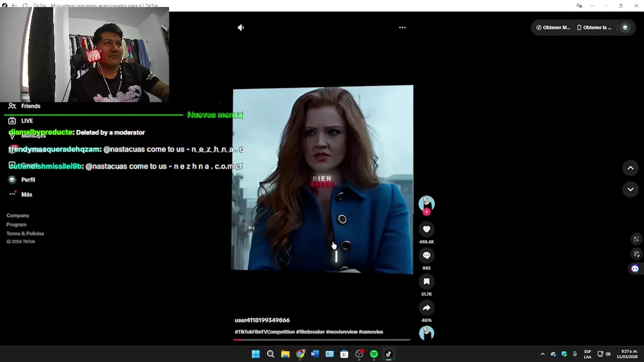Click the ESP LAA language indicator
The width and height of the screenshot is (644, 362).
click(588, 354)
